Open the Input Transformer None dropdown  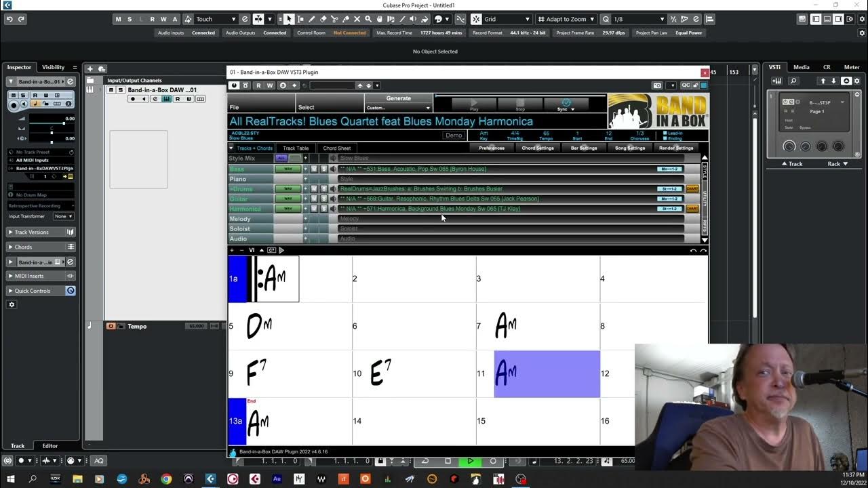(64, 216)
